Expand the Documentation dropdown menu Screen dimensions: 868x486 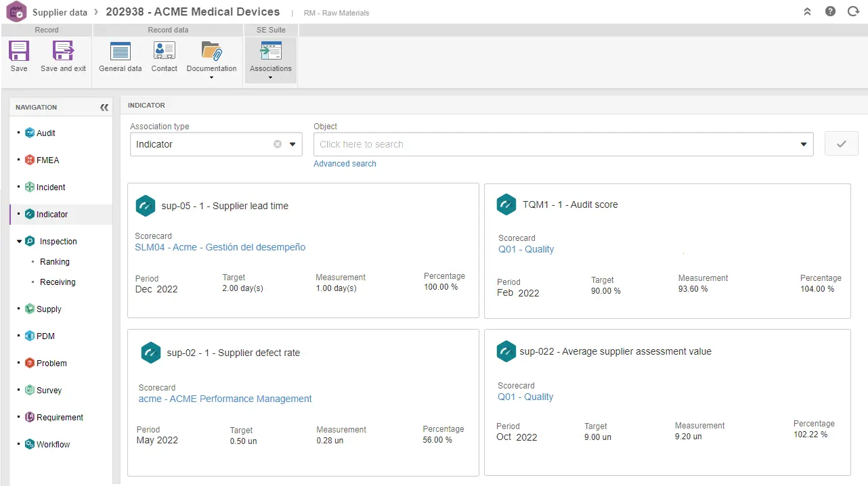click(211, 77)
